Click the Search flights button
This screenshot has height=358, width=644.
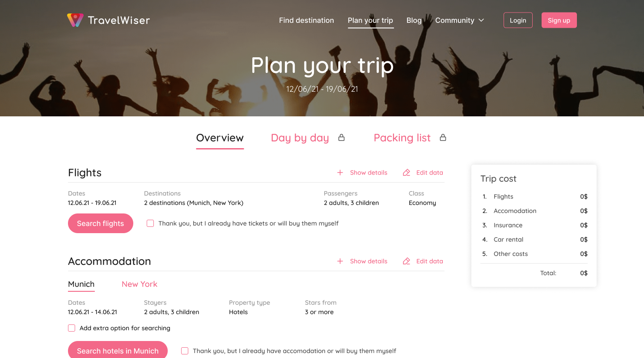[x=101, y=223]
